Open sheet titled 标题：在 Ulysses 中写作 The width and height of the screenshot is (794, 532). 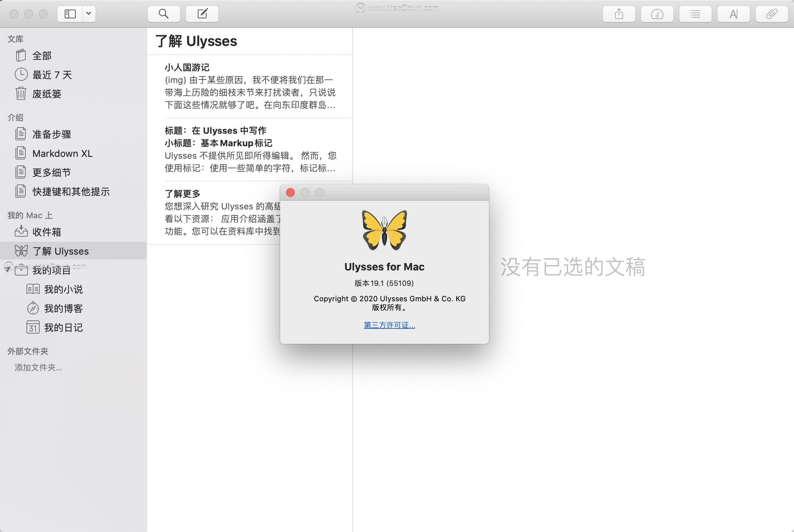pos(250,150)
